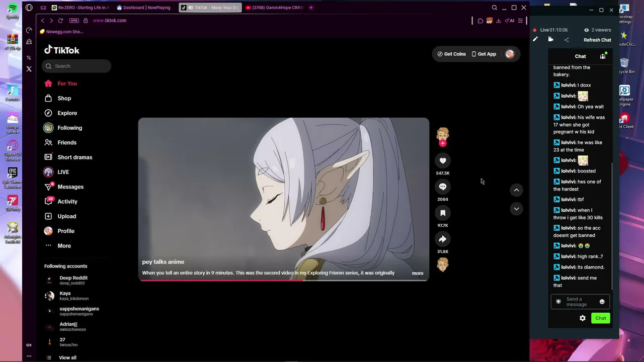Bookmark the video to favorites (97.7K)

tap(443, 213)
